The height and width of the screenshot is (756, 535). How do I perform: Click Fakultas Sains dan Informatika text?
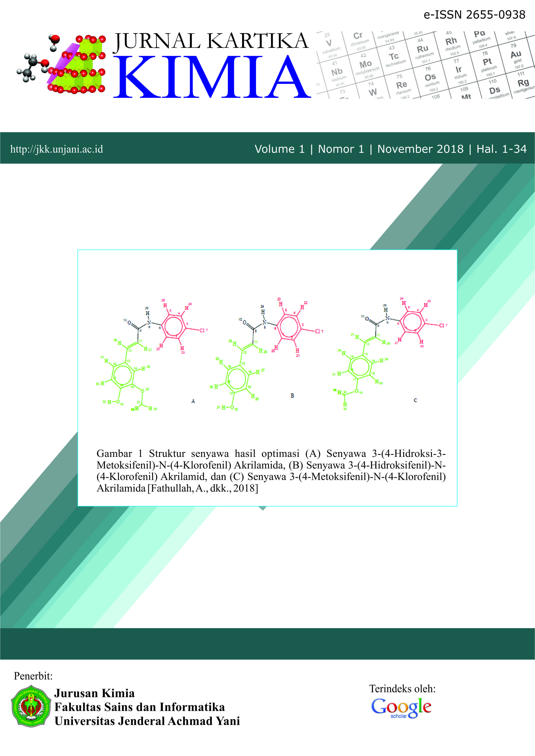(140, 707)
